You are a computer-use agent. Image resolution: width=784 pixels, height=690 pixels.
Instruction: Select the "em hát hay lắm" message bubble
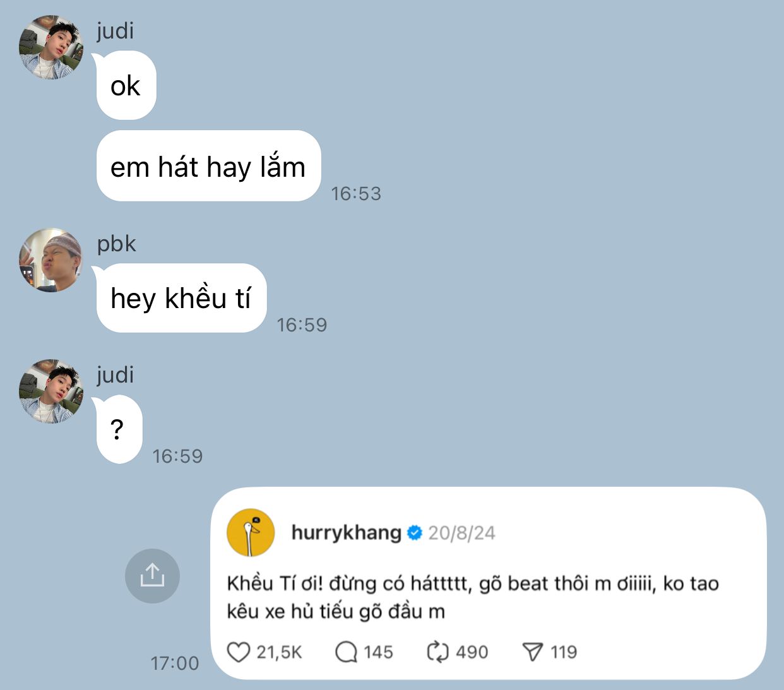tap(208, 166)
